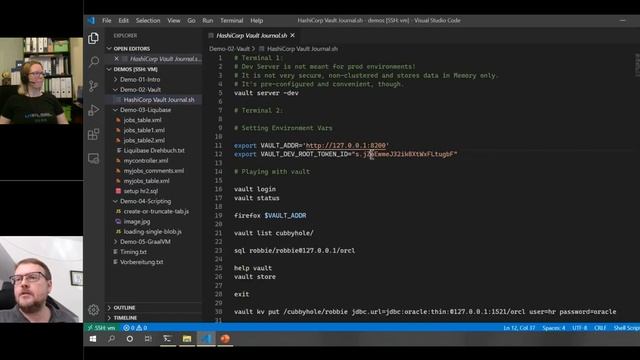Viewport: 640px width, 360px height.
Task: Select the HashiCorp Vault Journal.sh editor tab
Action: (x=251, y=36)
